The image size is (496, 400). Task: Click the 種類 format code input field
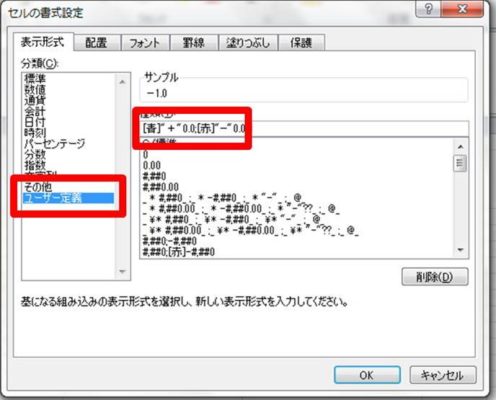coord(304,128)
